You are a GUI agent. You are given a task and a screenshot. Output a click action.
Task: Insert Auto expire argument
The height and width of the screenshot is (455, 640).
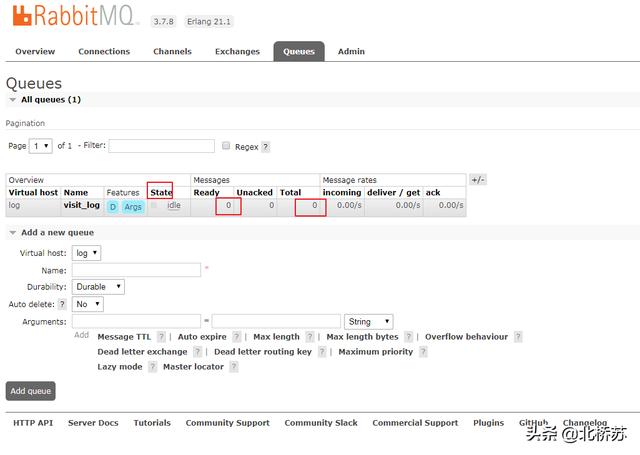202,337
